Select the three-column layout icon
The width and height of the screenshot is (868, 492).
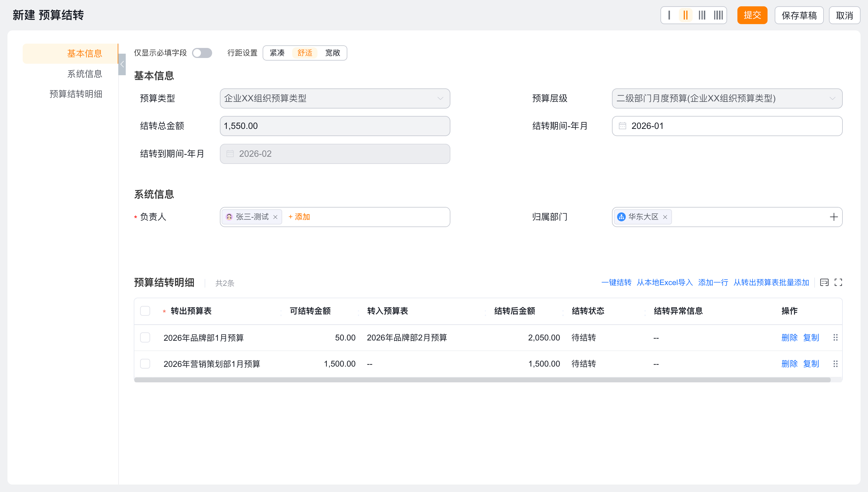tap(702, 15)
